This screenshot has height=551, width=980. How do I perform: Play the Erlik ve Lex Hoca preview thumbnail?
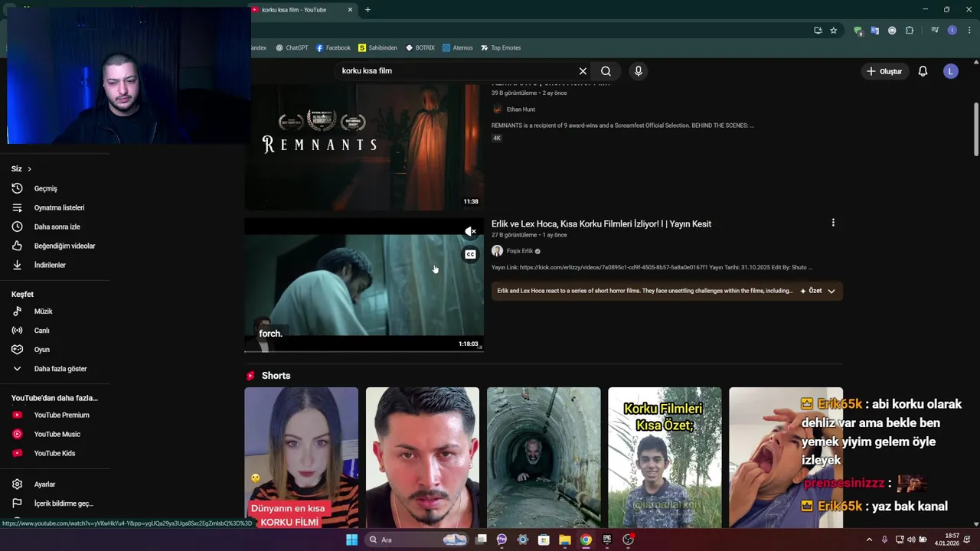[x=364, y=285]
